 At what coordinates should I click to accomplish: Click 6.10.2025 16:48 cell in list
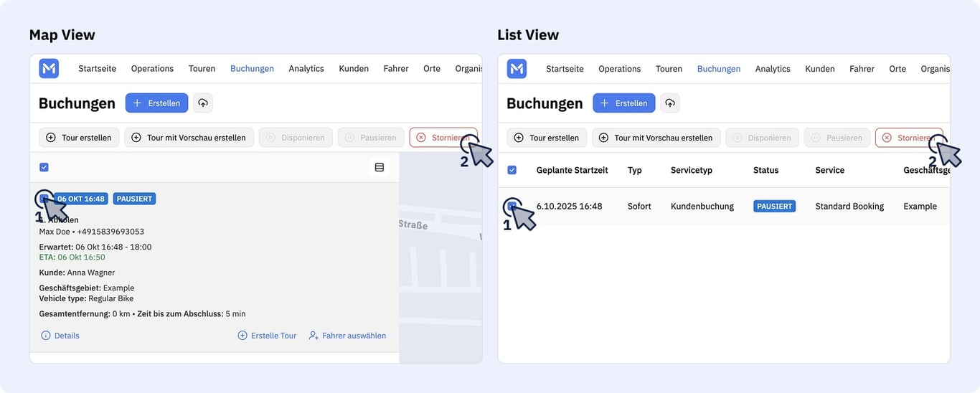click(569, 206)
